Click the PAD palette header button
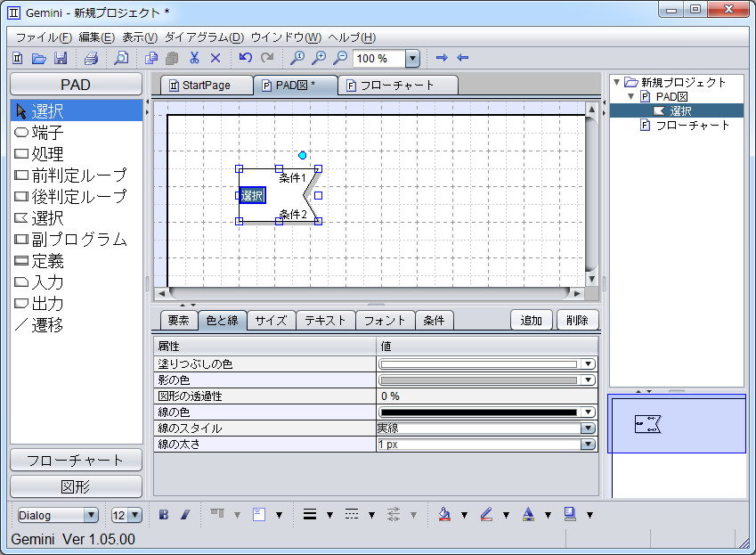The width and height of the screenshot is (756, 555). pyautogui.click(x=77, y=85)
